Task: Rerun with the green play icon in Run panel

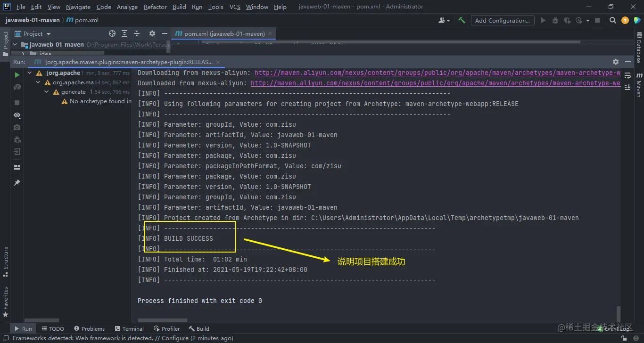Action: (17, 74)
